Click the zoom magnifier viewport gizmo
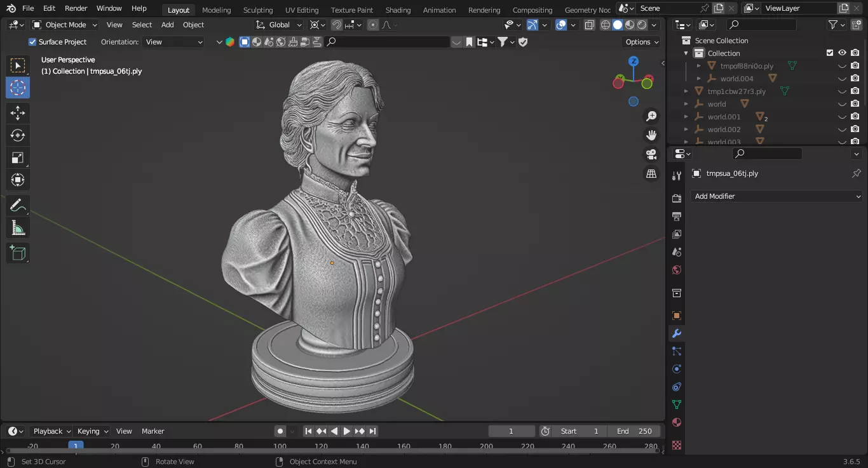This screenshot has width=868, height=468. point(651,116)
